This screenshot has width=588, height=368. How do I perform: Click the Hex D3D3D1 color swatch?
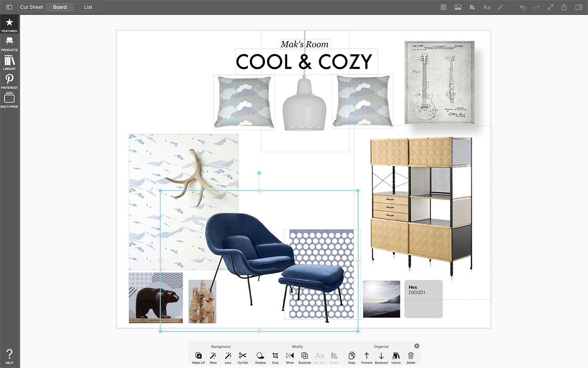423,299
